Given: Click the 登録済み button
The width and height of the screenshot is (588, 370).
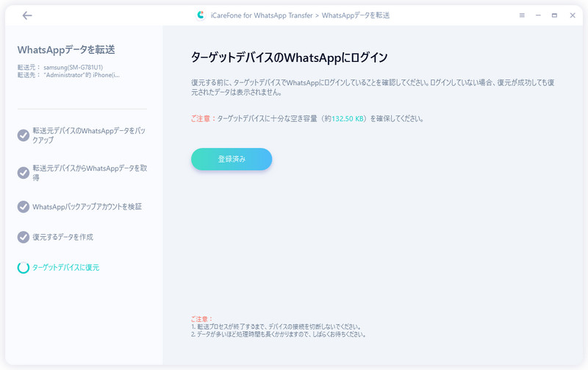Looking at the screenshot, I should [x=232, y=159].
